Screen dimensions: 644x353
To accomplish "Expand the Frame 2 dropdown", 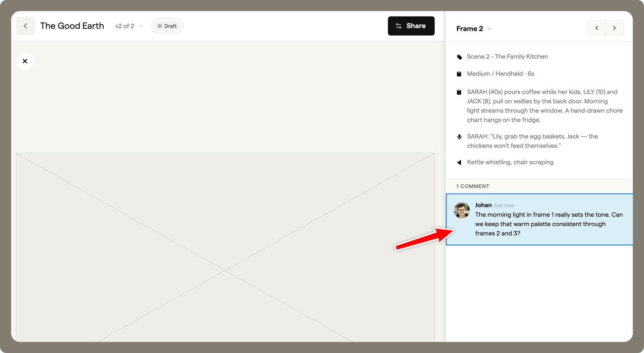I will click(474, 28).
